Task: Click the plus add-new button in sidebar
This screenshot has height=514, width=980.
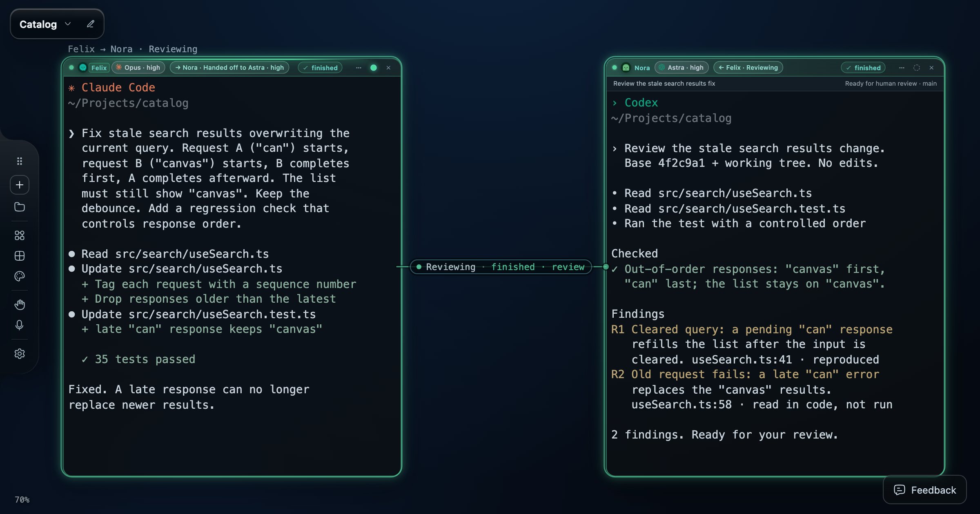Action: (x=19, y=185)
